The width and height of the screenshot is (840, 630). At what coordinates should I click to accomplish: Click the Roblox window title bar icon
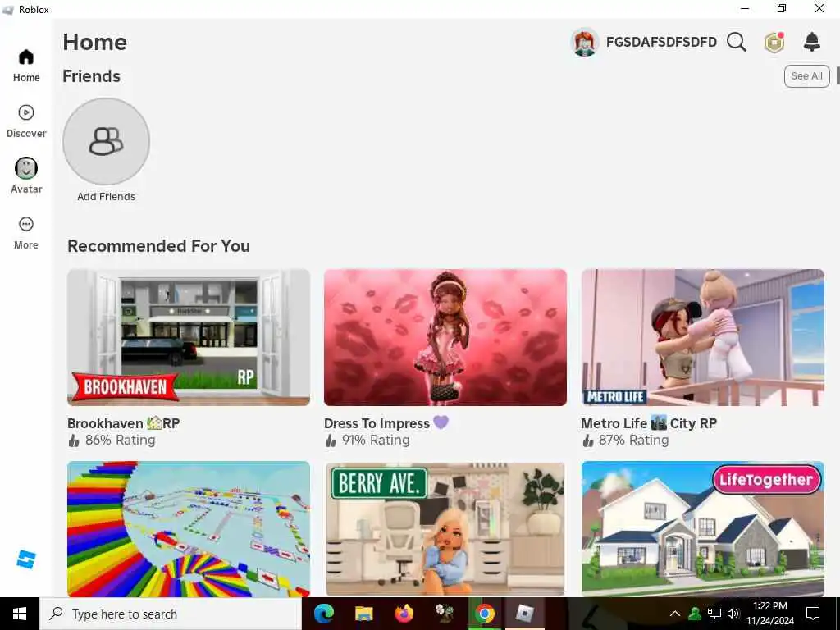coord(8,10)
